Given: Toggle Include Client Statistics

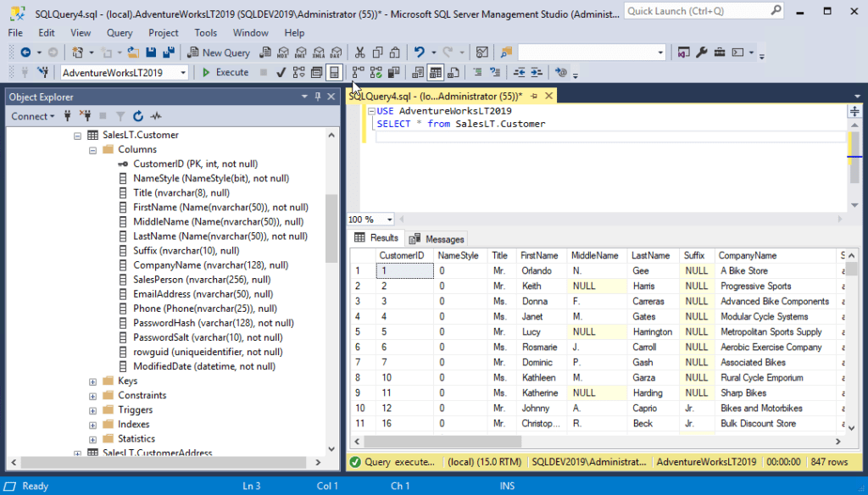Looking at the screenshot, I should tap(393, 73).
